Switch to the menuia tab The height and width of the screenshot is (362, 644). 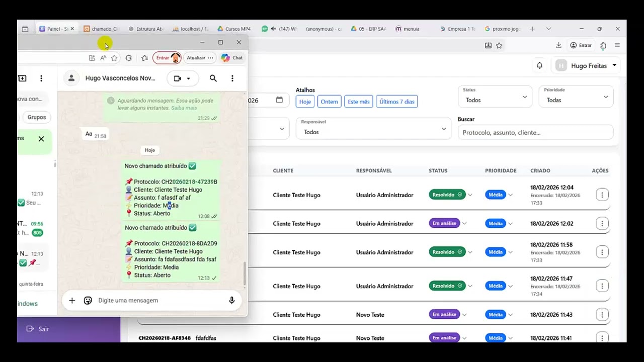pyautogui.click(x=412, y=29)
